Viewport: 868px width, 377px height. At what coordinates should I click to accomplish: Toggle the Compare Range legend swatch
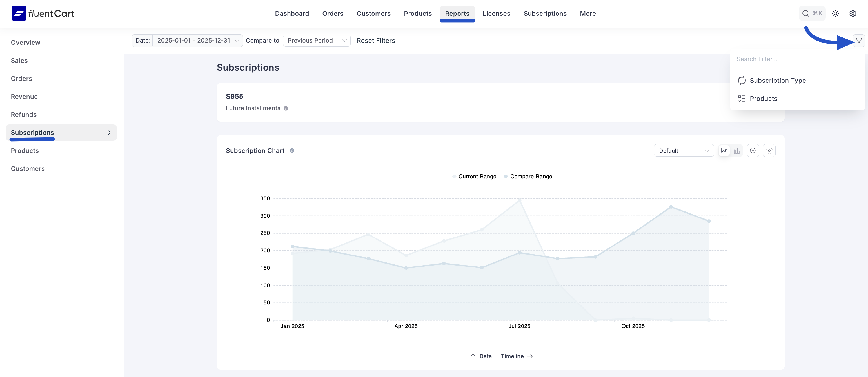coord(506,177)
